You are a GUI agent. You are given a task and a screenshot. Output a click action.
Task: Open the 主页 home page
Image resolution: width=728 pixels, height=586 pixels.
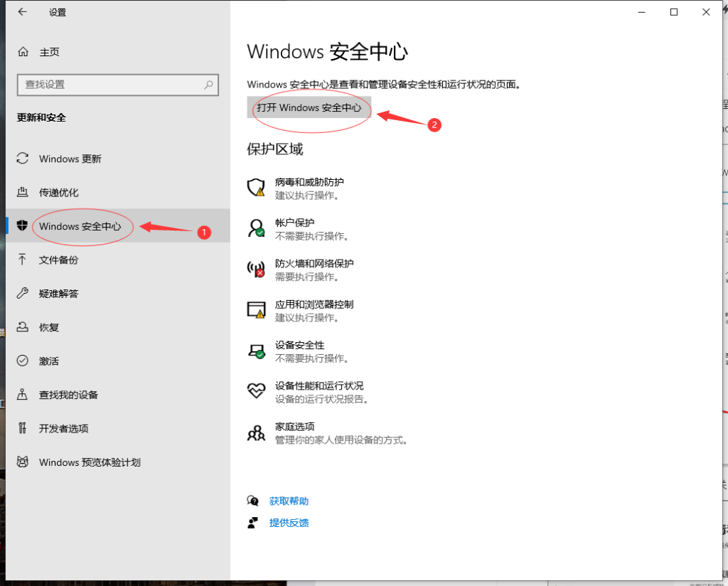(x=49, y=52)
